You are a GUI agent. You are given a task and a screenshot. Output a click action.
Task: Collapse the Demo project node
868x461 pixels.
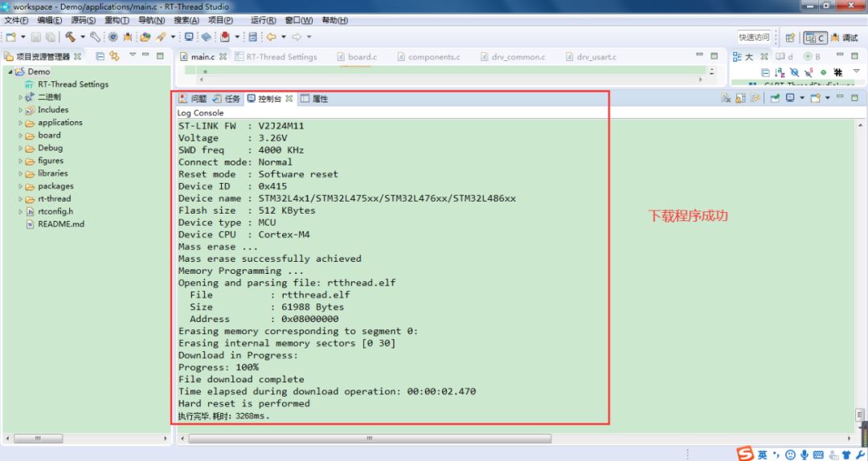pyautogui.click(x=10, y=72)
